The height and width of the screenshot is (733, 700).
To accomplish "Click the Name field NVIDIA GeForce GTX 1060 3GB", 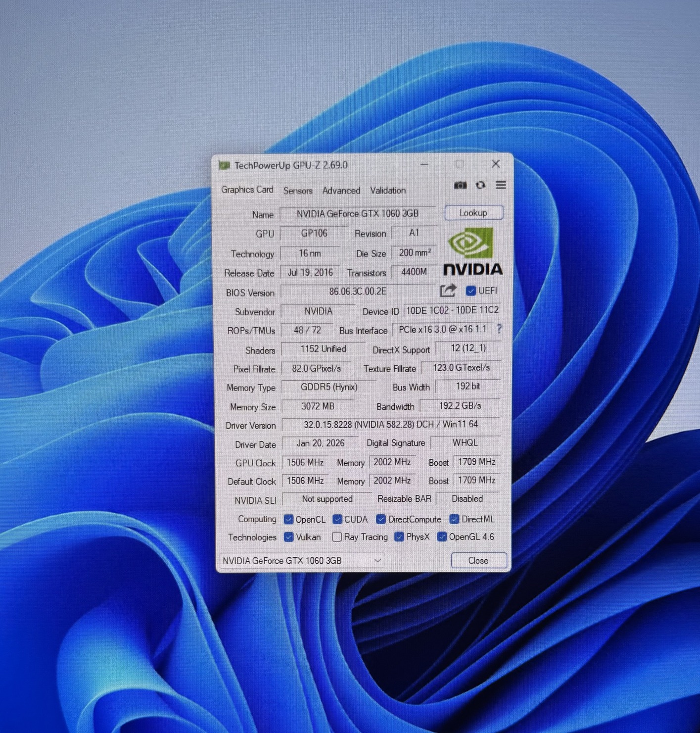I will click(x=358, y=214).
